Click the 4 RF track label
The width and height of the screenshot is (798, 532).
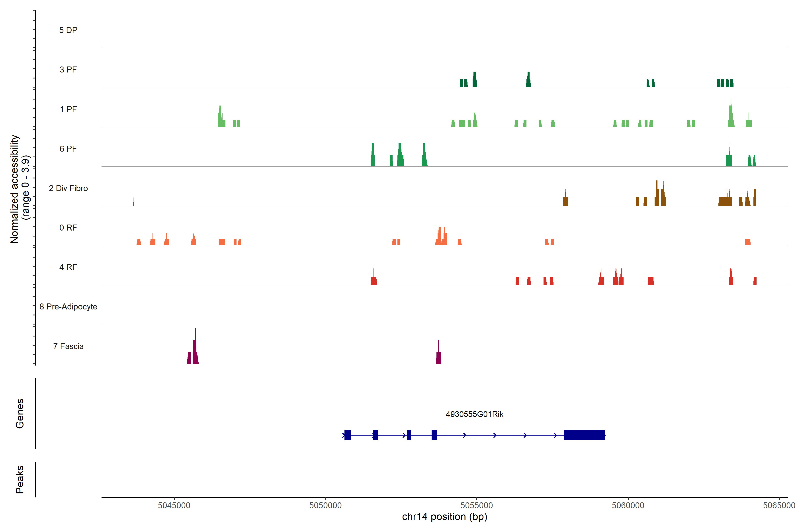(x=68, y=267)
